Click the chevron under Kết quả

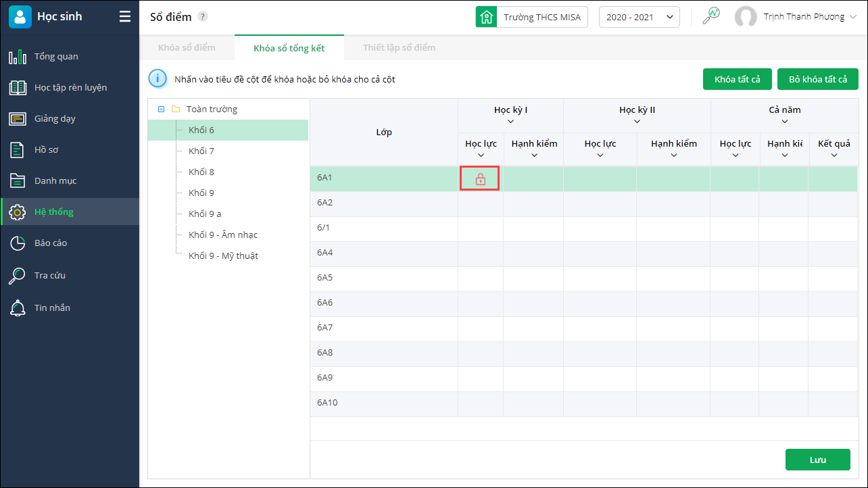[834, 155]
